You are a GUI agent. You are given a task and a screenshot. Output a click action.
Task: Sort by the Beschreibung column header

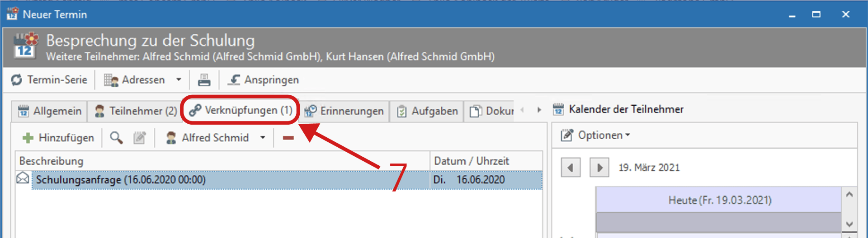point(222,161)
